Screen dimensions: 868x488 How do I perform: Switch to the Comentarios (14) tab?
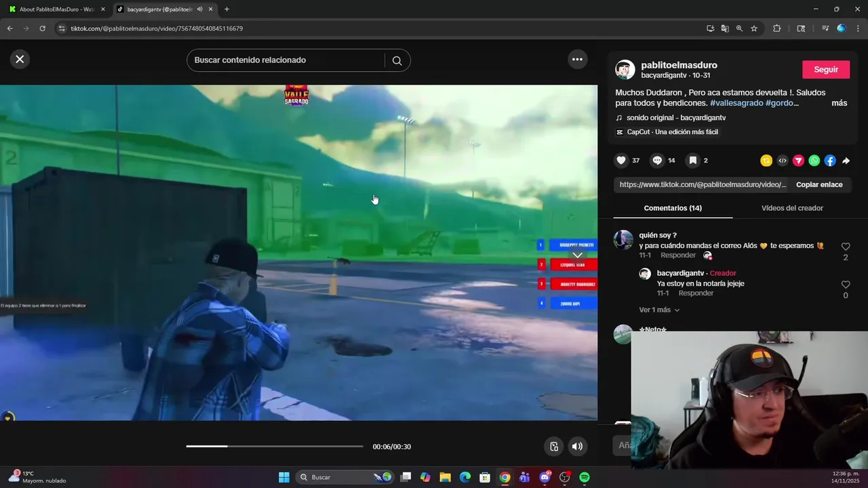(x=673, y=208)
